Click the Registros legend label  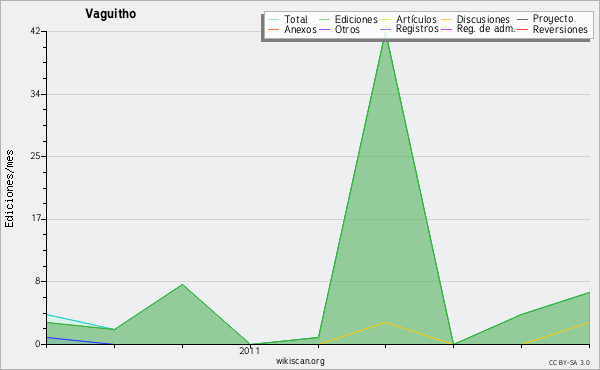(417, 29)
